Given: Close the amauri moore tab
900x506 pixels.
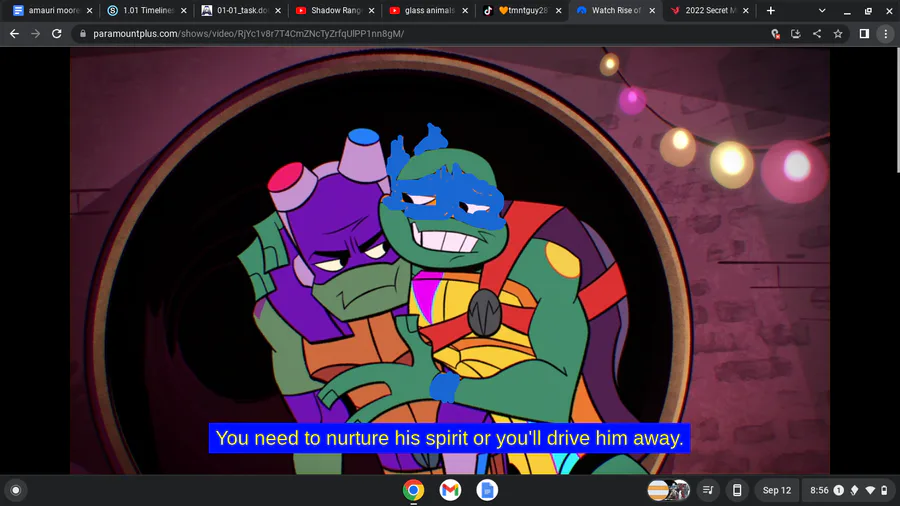Looking at the screenshot, I should click(89, 10).
